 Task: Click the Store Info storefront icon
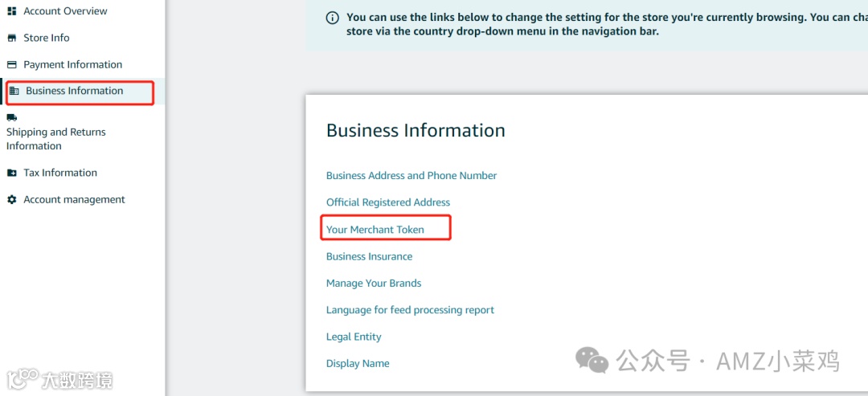11,39
